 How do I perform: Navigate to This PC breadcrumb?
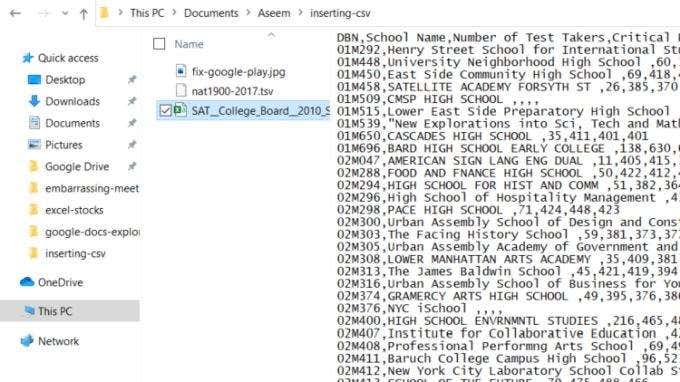tap(147, 13)
